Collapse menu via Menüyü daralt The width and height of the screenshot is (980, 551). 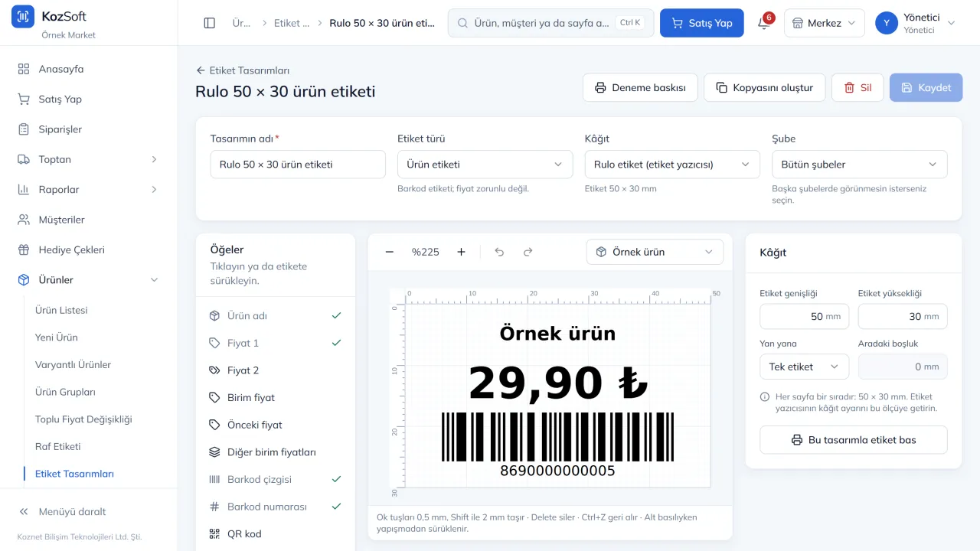(88, 511)
